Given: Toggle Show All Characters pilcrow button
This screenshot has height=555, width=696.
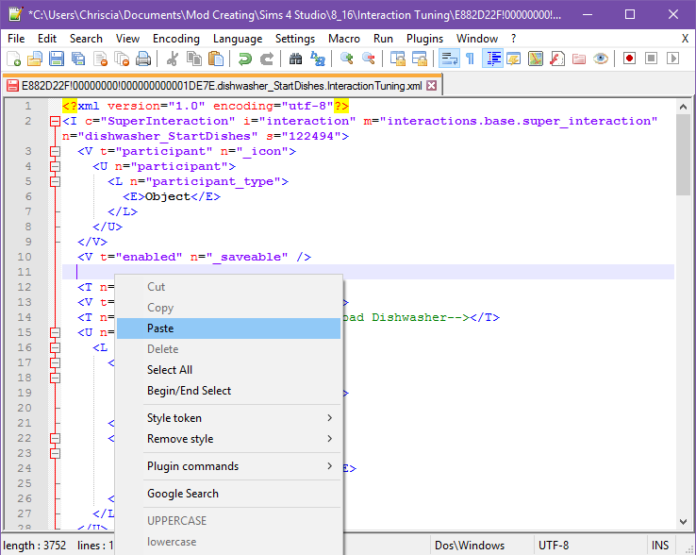Looking at the screenshot, I should tap(470, 59).
